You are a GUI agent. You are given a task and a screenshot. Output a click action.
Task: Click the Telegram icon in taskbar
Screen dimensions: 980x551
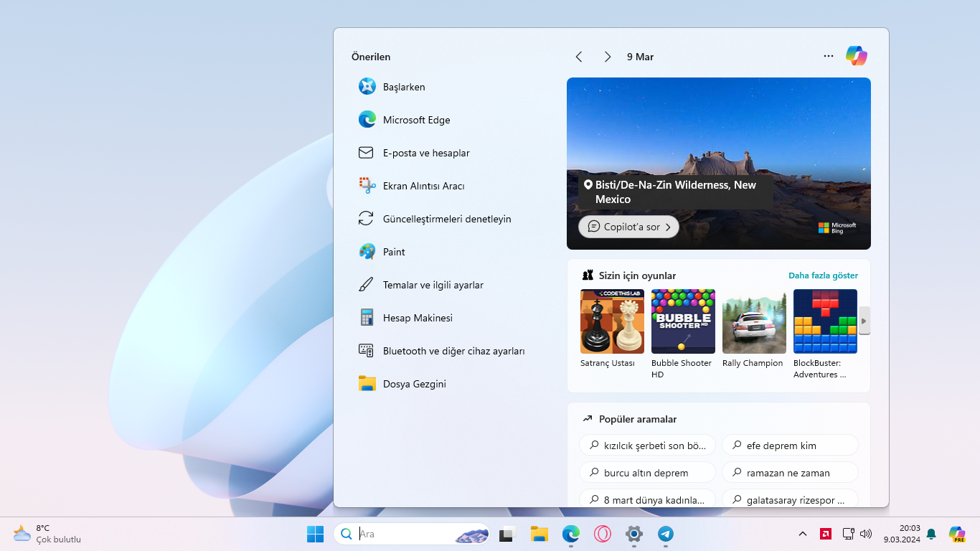pyautogui.click(x=666, y=534)
